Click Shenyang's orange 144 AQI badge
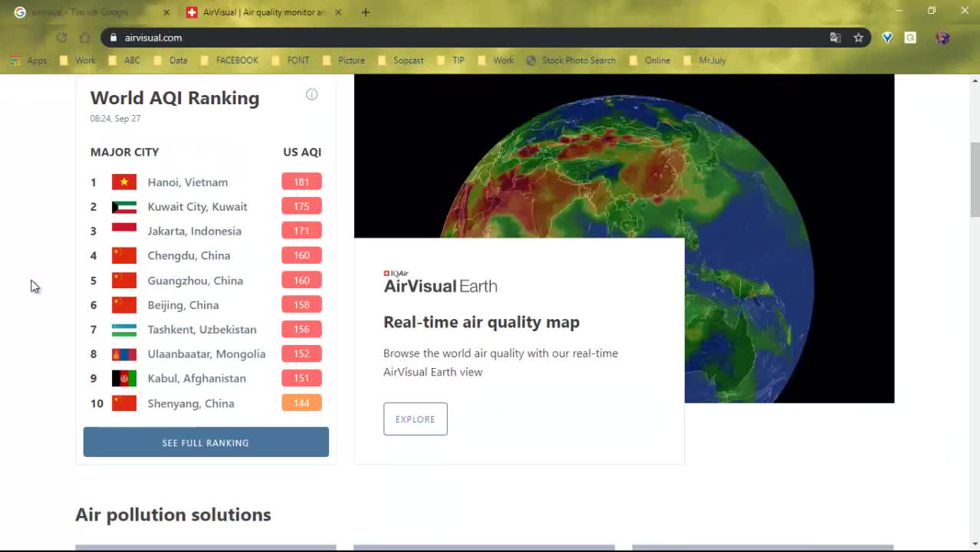 301,403
